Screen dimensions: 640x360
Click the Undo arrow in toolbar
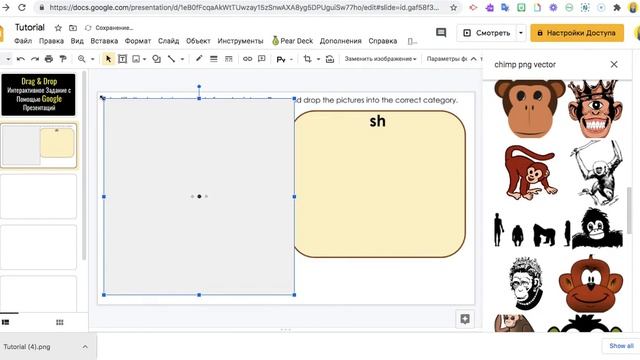(20, 59)
